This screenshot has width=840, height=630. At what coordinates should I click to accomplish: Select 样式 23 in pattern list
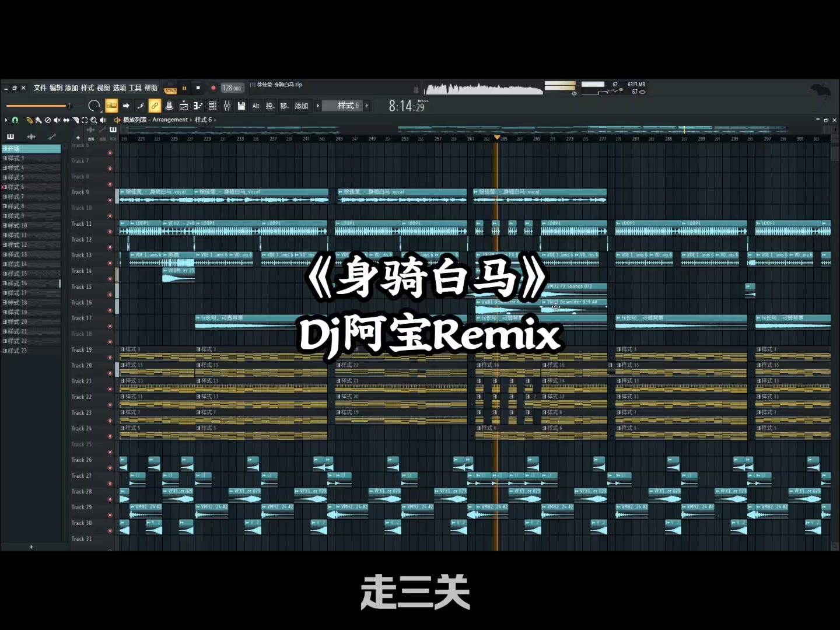pyautogui.click(x=32, y=351)
